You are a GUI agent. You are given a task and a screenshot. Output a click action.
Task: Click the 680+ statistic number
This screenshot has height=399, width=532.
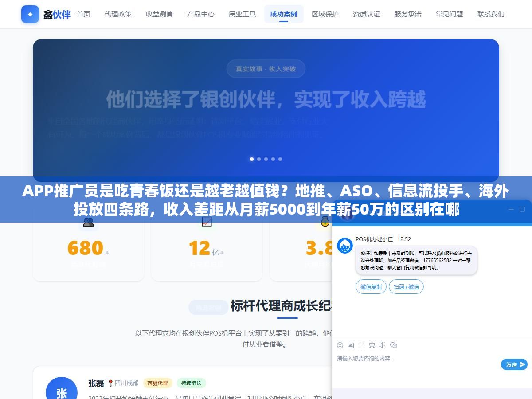click(88, 248)
